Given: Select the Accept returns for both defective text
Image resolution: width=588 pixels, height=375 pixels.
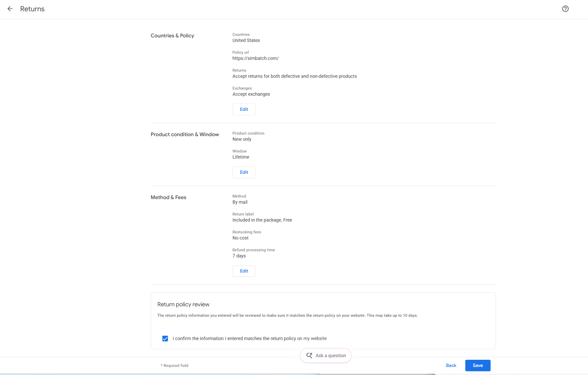Looking at the screenshot, I should tap(295, 76).
